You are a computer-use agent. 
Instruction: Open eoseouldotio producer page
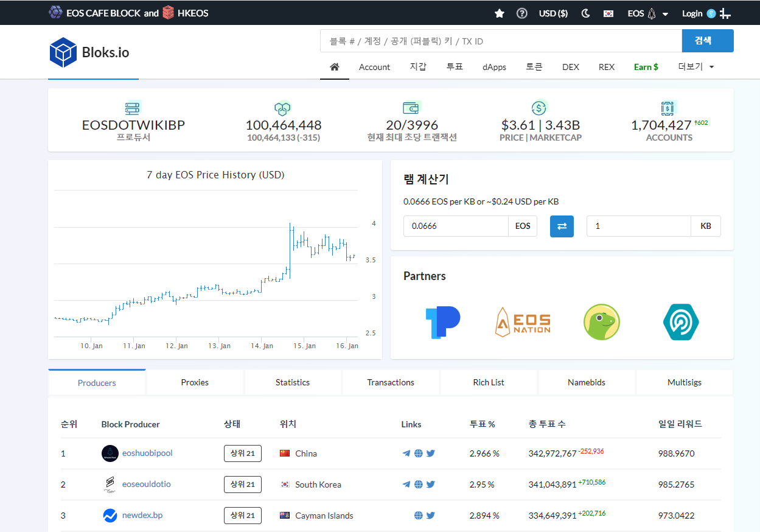click(x=147, y=484)
